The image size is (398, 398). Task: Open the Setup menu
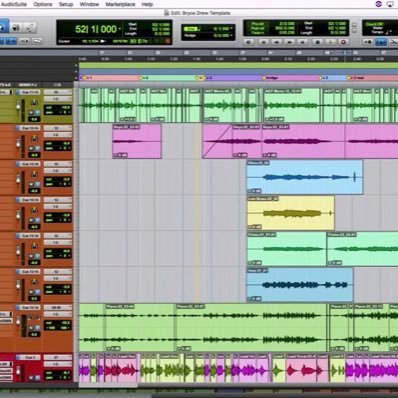(x=66, y=4)
